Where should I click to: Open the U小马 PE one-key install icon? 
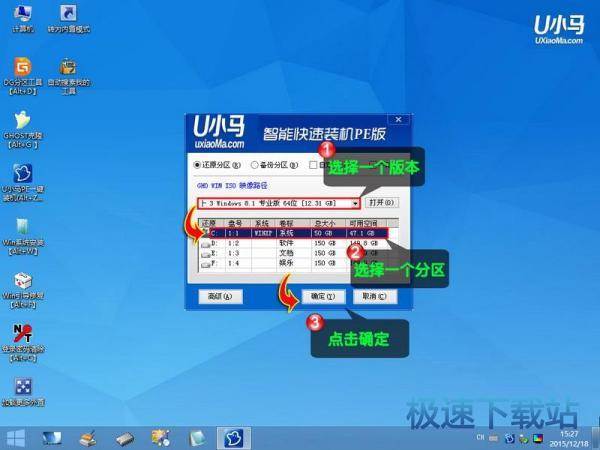[x=23, y=183]
